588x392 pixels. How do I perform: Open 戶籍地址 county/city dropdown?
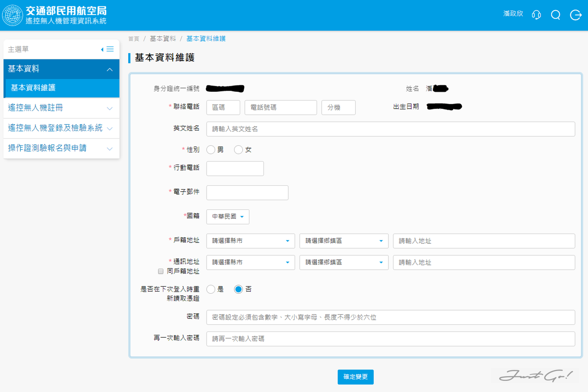[x=250, y=241]
